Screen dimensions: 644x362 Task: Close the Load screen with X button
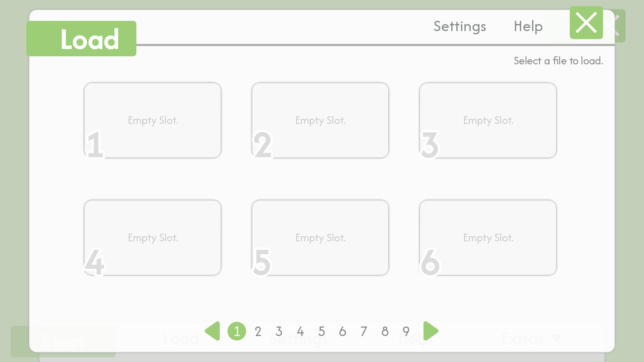pos(586,23)
